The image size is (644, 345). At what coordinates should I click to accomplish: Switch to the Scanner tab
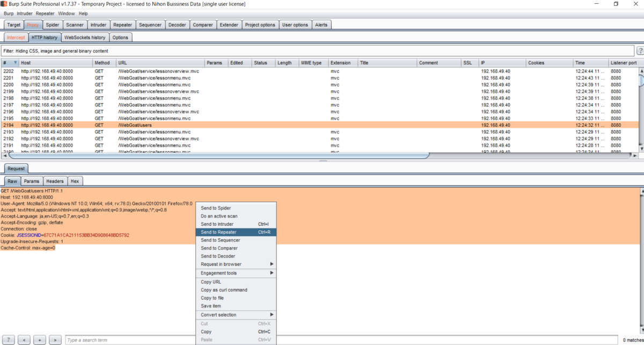(x=75, y=25)
